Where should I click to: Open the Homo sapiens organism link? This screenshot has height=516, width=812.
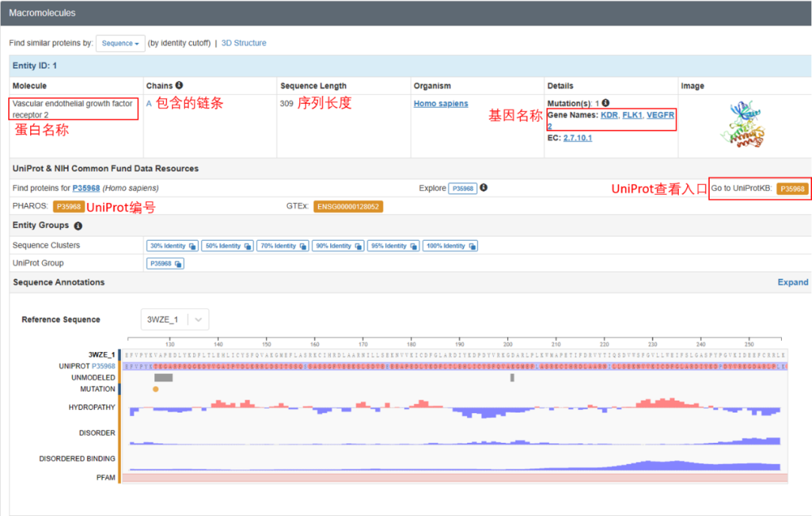441,104
